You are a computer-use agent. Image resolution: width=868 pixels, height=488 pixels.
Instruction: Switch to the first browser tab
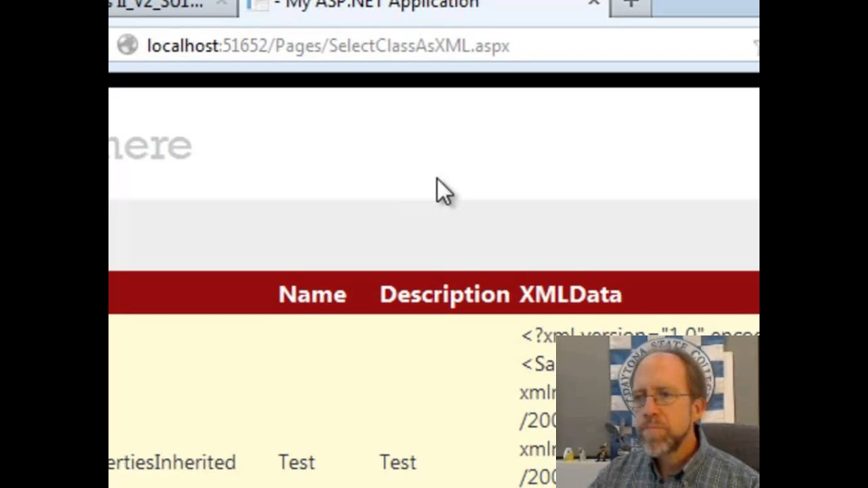click(173, 5)
